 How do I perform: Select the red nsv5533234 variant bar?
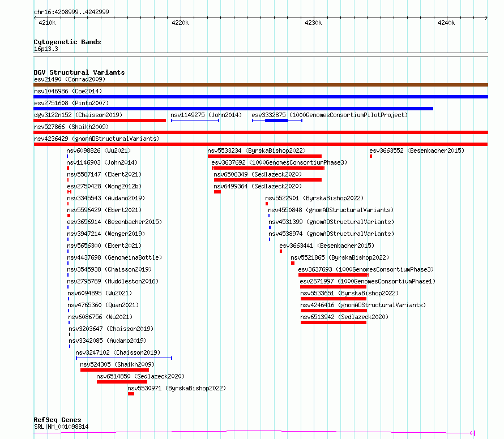(x=264, y=156)
